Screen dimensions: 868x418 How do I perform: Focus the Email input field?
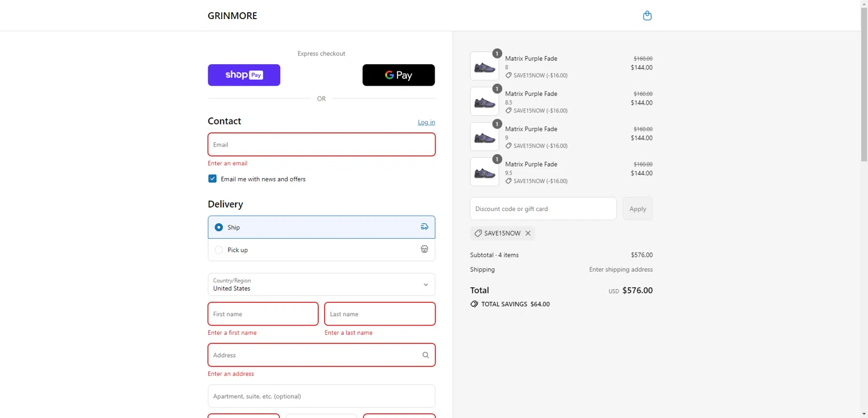point(321,145)
